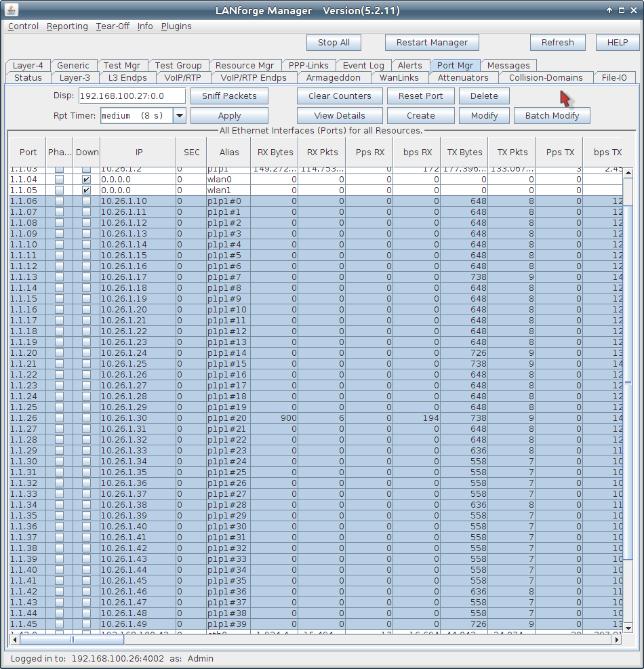The width and height of the screenshot is (644, 669).
Task: Check the Down checkbox for p1p1#20 row
Action: click(86, 418)
